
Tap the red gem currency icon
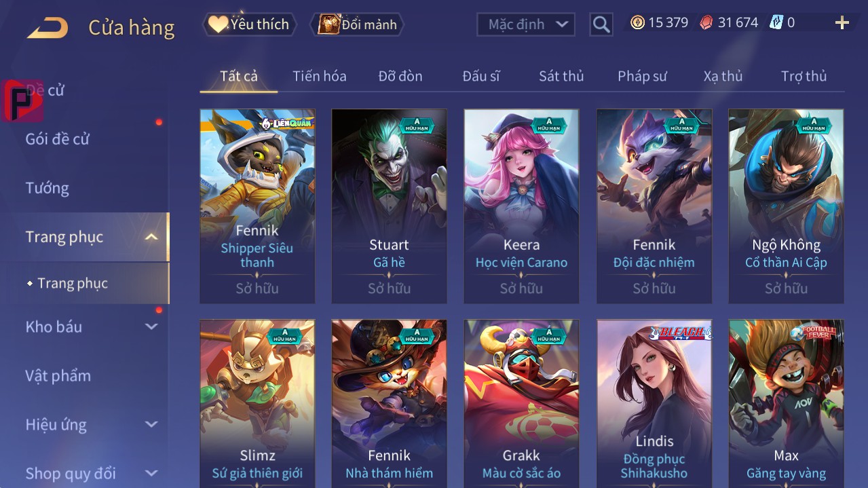pos(706,23)
